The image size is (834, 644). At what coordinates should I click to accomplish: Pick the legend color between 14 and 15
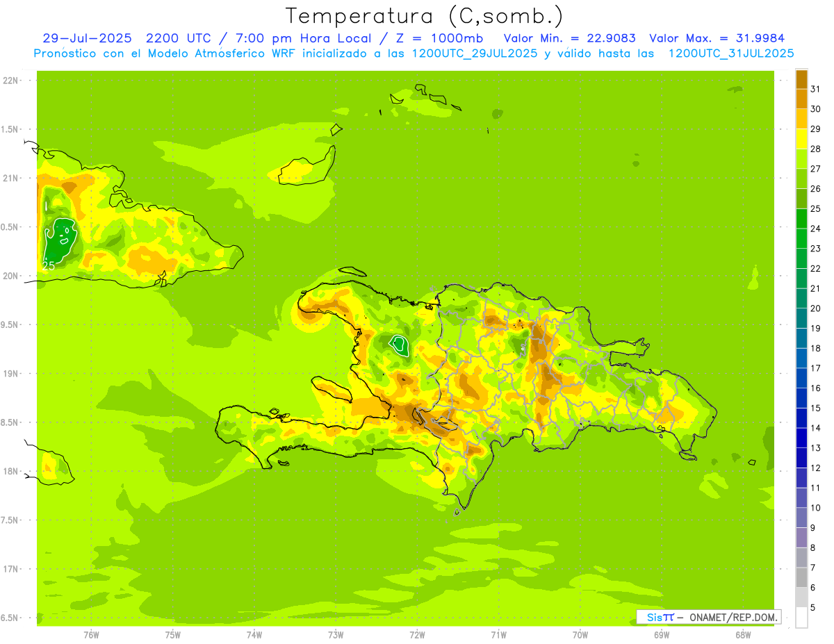801,418
